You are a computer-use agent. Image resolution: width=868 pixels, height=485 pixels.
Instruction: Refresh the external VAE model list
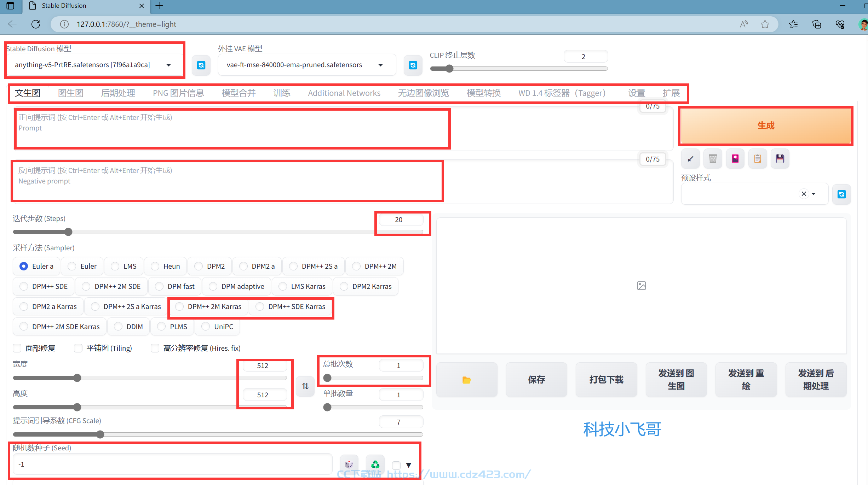tap(413, 65)
